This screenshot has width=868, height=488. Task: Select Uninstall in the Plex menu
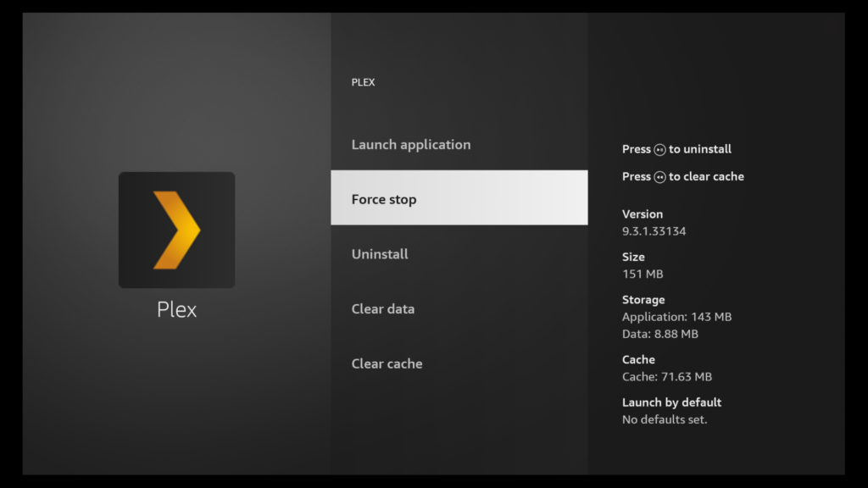coord(380,254)
